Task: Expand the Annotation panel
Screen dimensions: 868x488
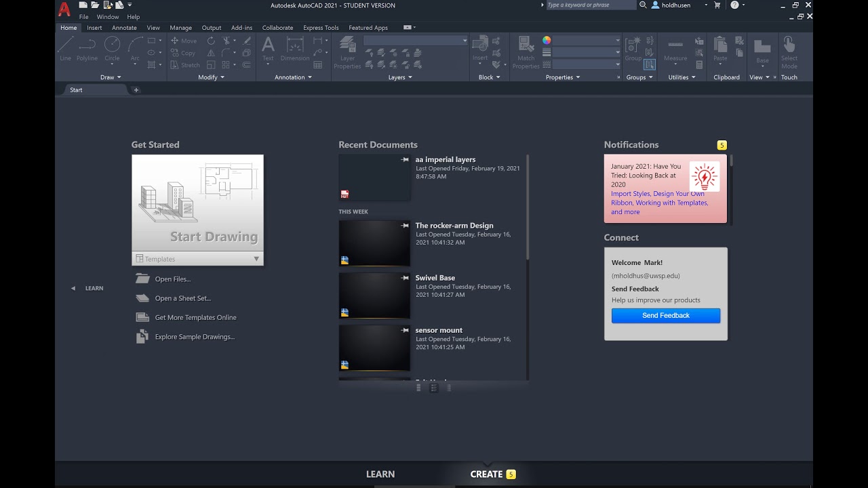Action: pos(293,77)
